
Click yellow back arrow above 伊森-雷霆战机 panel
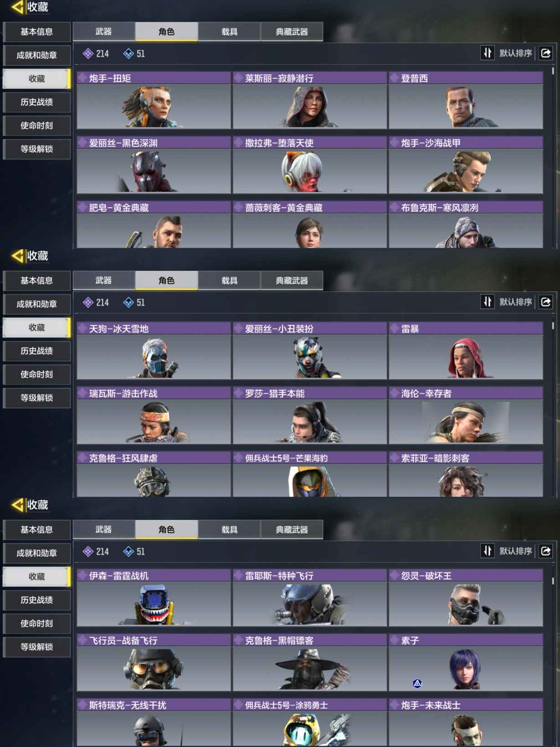click(x=17, y=504)
